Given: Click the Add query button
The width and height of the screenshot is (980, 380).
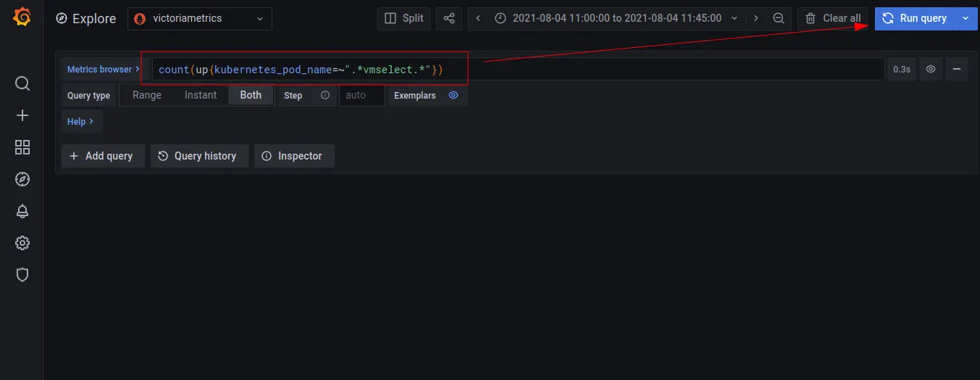Looking at the screenshot, I should click(x=102, y=156).
